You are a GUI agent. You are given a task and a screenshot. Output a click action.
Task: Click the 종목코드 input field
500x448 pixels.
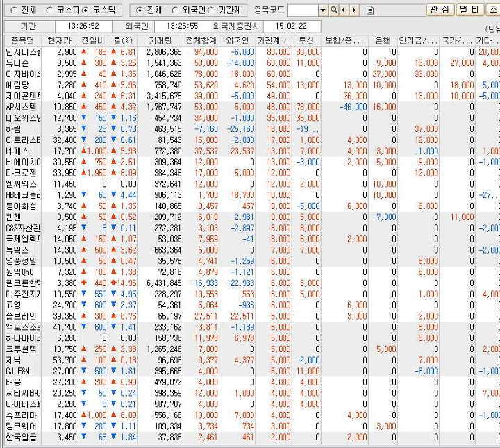click(x=303, y=10)
